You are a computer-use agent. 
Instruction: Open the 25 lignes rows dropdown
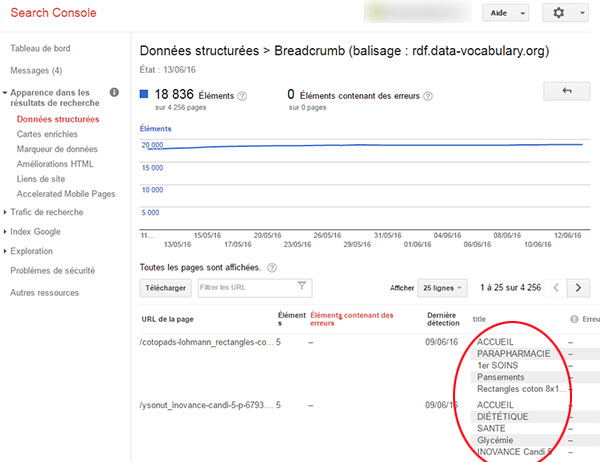tap(442, 288)
